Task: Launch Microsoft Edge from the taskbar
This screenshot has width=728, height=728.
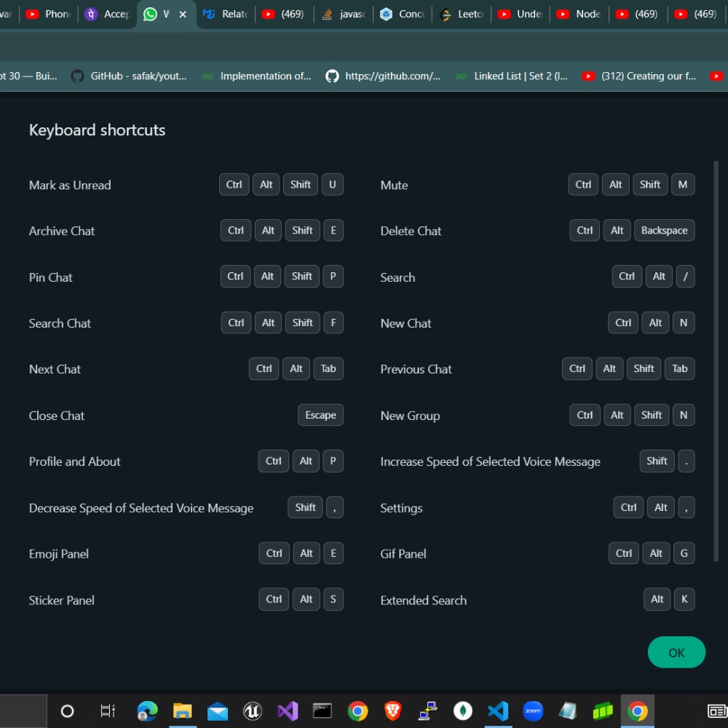Action: (148, 711)
